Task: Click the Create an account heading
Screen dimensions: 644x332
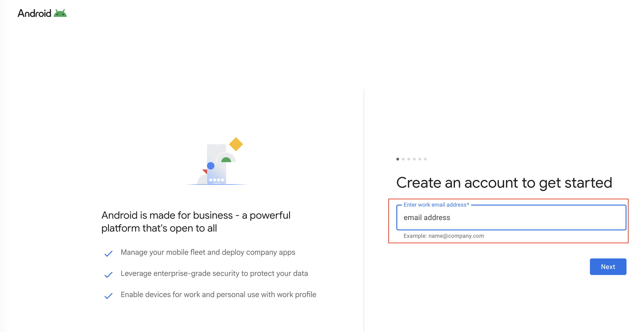Action: (x=504, y=183)
